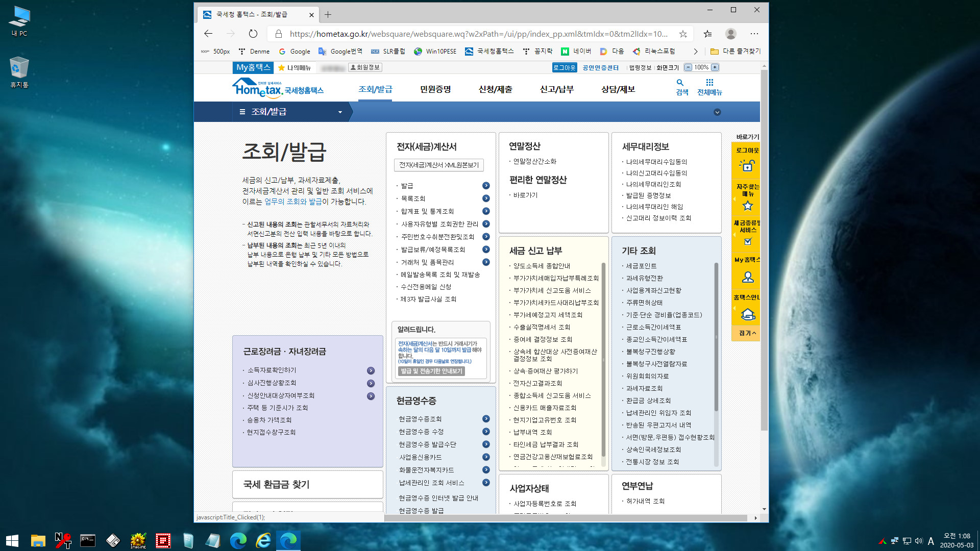Switch to the My홈택스 tab
980x551 pixels.
tap(253, 67)
